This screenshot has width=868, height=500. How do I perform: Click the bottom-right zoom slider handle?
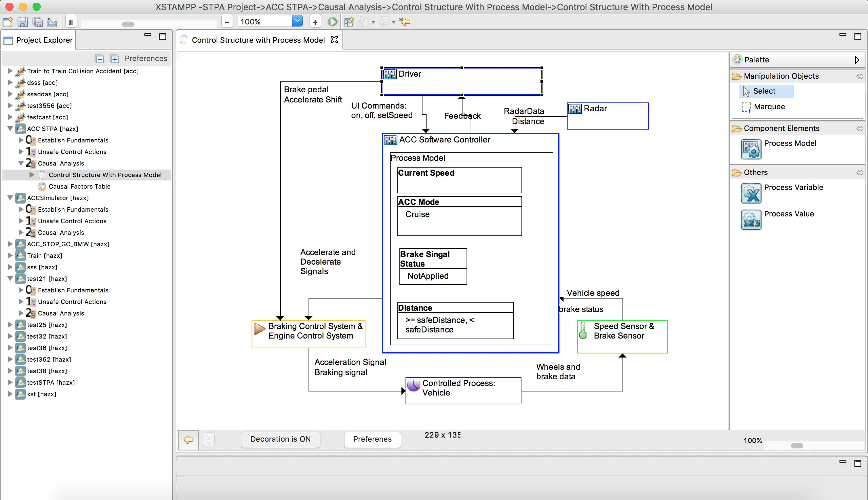click(x=796, y=446)
